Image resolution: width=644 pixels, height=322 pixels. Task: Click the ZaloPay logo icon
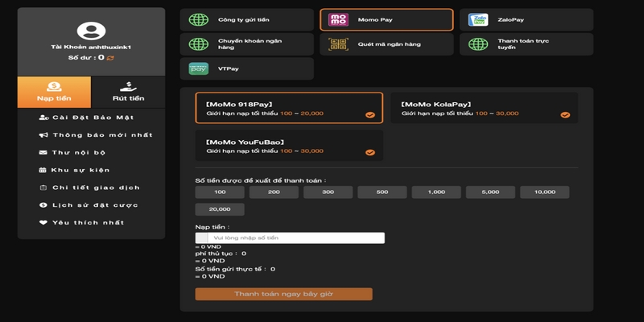point(478,19)
